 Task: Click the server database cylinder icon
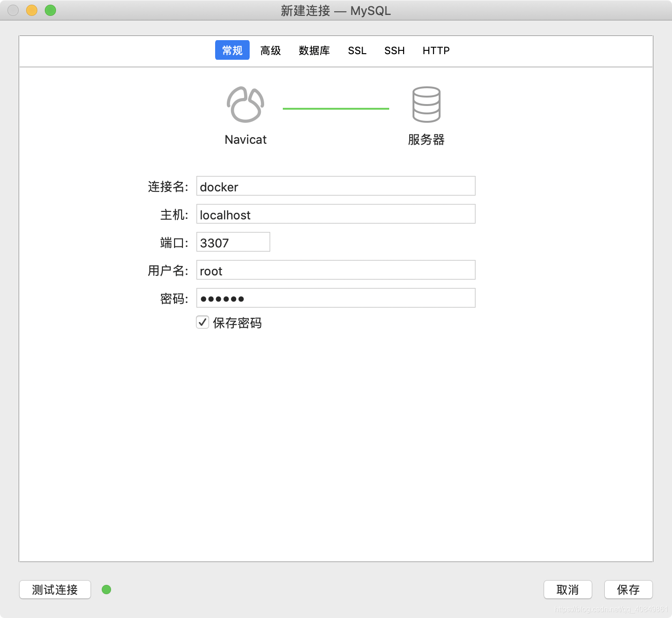pyautogui.click(x=426, y=105)
